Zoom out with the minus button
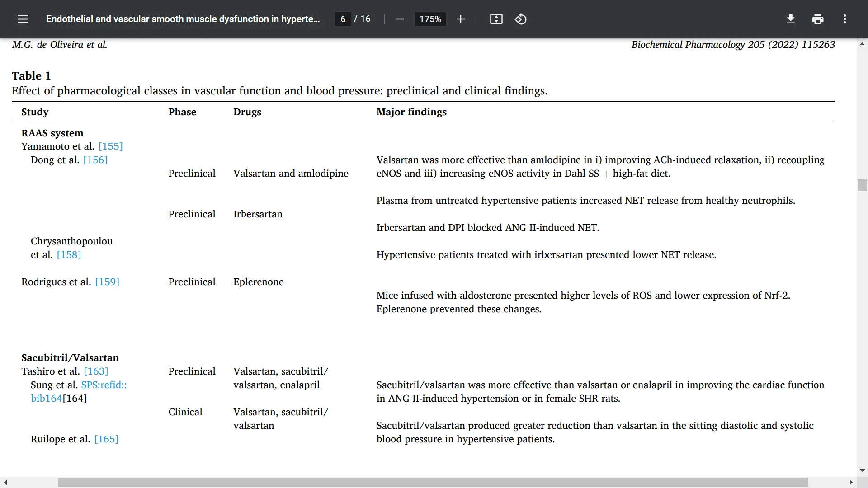The width and height of the screenshot is (868, 488). click(x=400, y=19)
